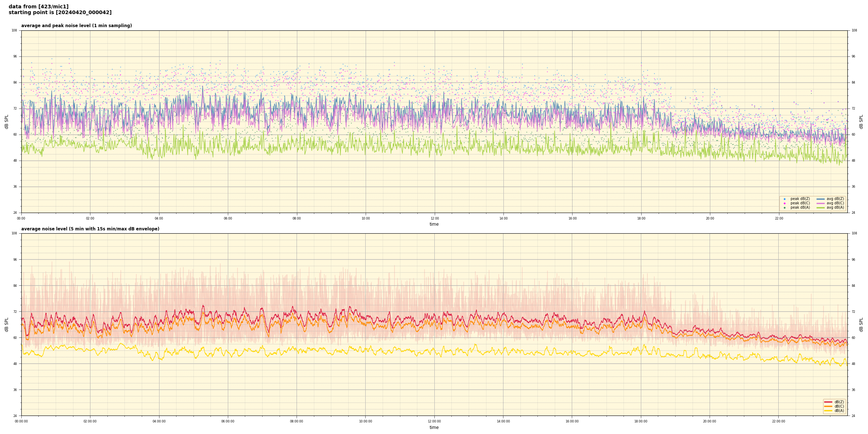868x434 pixels.
Task: Click the avg dB(C) legend line
Action: tap(821, 203)
